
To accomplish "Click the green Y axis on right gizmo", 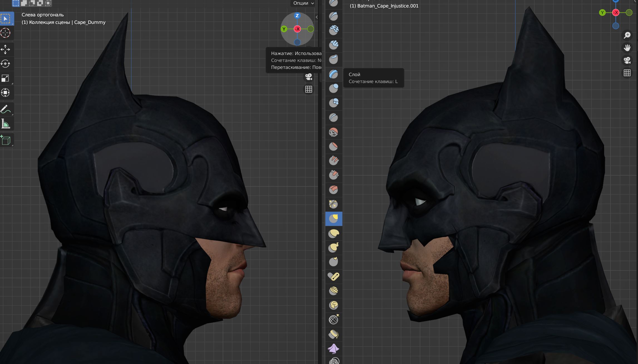I will coord(602,13).
